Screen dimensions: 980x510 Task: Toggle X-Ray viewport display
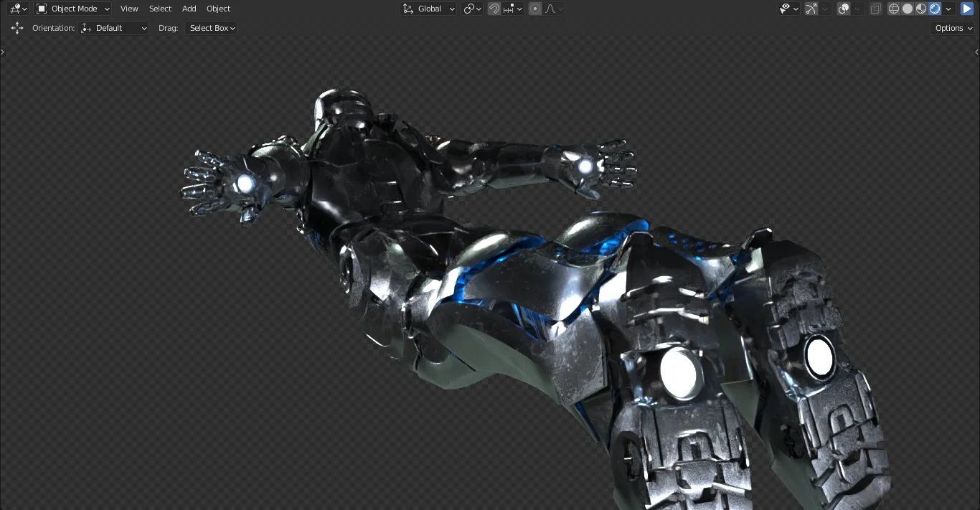click(x=875, y=9)
